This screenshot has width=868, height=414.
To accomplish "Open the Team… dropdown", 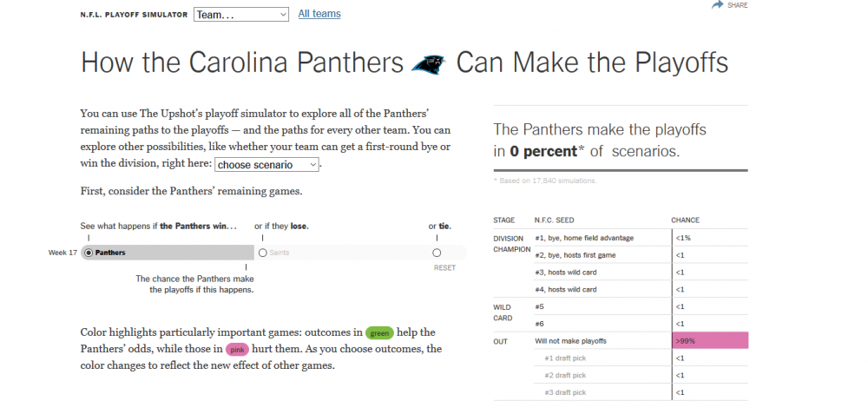I will tap(241, 15).
